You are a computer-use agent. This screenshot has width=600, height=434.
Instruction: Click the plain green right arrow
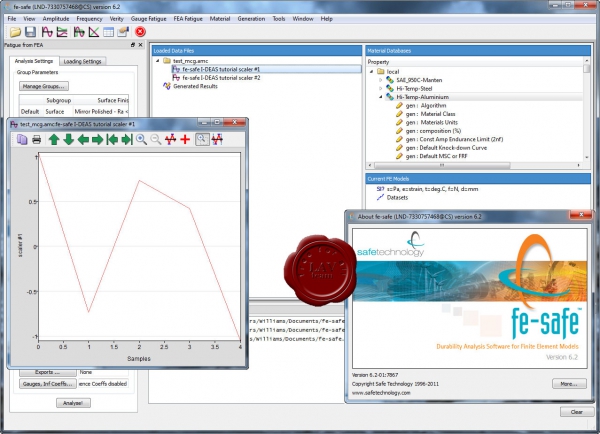(97, 139)
